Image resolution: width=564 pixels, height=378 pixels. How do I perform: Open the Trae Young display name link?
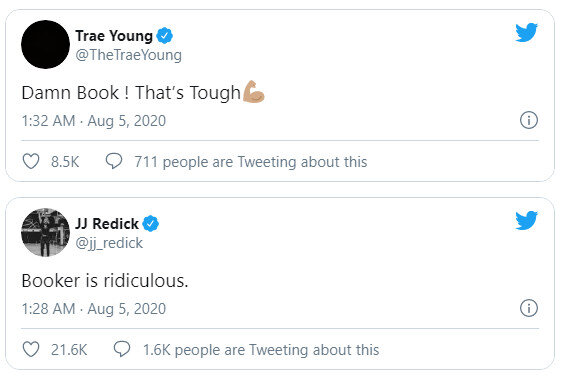coord(114,36)
